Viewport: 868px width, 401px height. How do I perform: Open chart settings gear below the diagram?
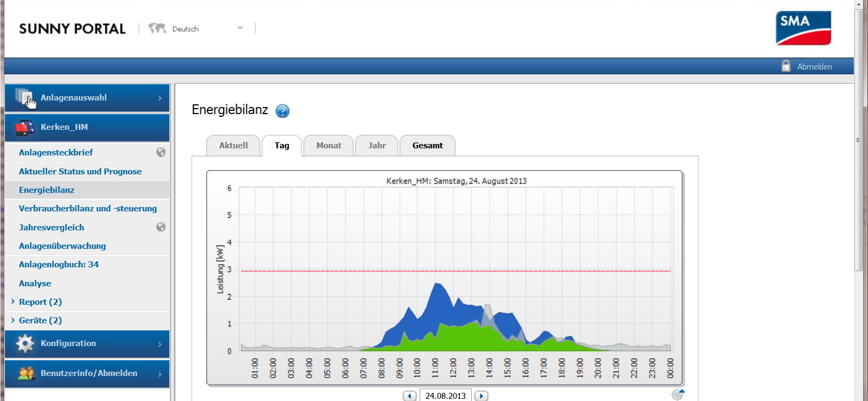pyautogui.click(x=677, y=394)
